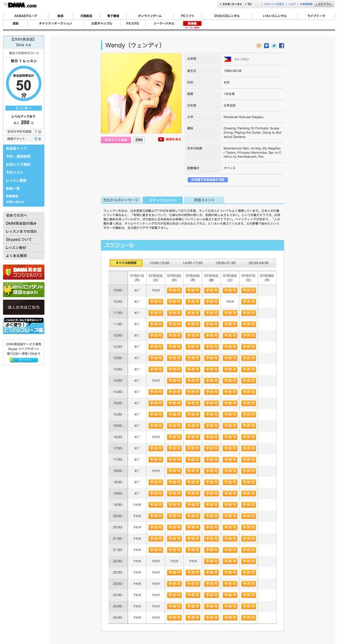Open 法人の方はこちら banner
Viewport: 338px width, 644px height.
coord(24,307)
